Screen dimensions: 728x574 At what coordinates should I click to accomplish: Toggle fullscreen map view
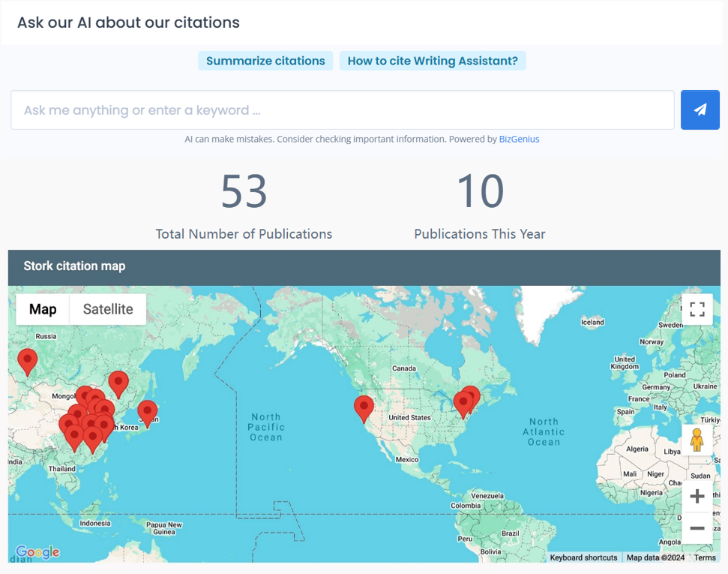pos(697,309)
